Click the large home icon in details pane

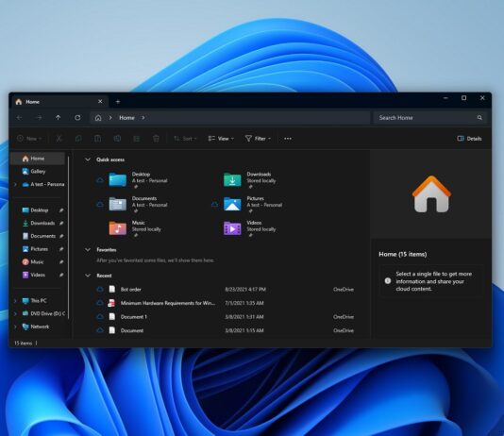click(431, 194)
